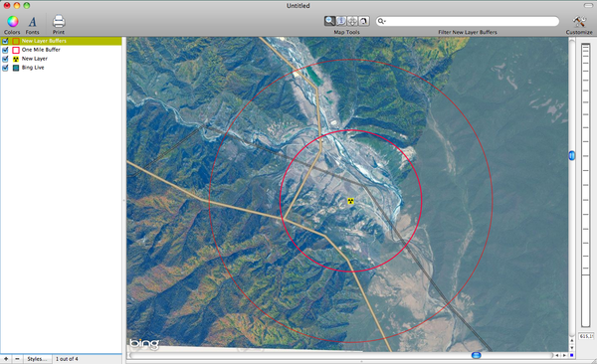Click the horizontal scrollbar right arrow
Screen dimensions: 597x364
tap(564, 355)
